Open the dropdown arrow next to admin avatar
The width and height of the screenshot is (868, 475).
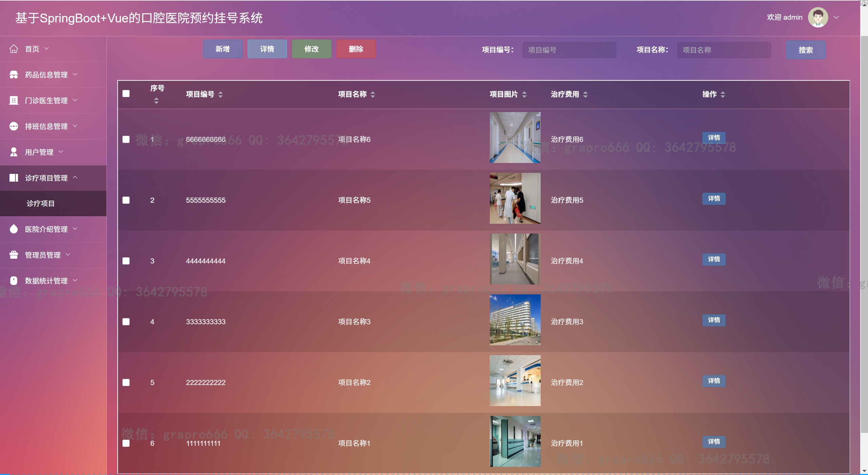[x=836, y=17]
